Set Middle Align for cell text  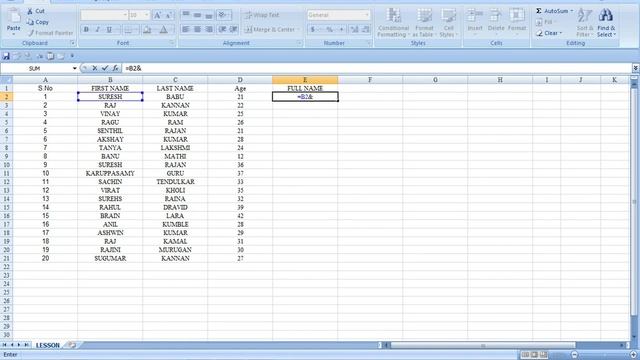pyautogui.click(x=197, y=15)
